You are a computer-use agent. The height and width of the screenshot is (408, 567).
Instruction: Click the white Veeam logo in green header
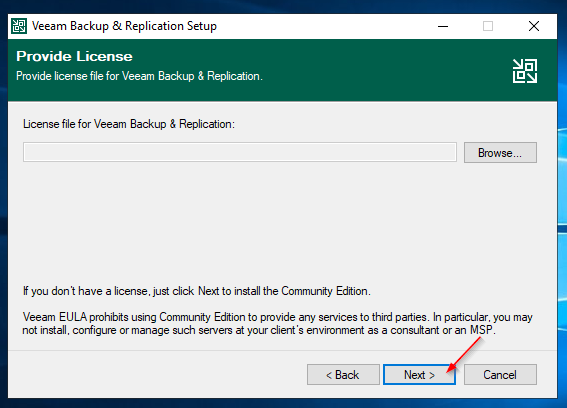coord(525,71)
